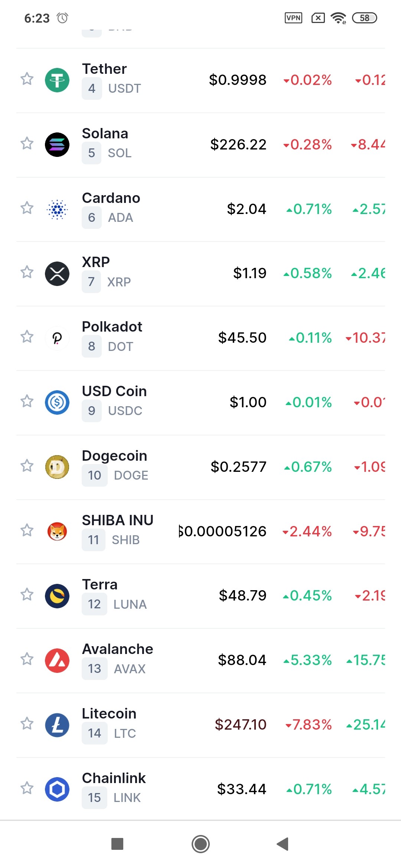The width and height of the screenshot is (401, 868).
Task: Open the Cardano logo icon
Action: [57, 209]
